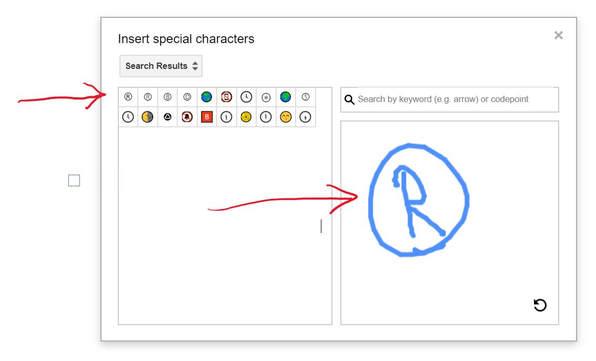Choose the large clock face in the top row
The image size is (596, 361).
coord(246,97)
